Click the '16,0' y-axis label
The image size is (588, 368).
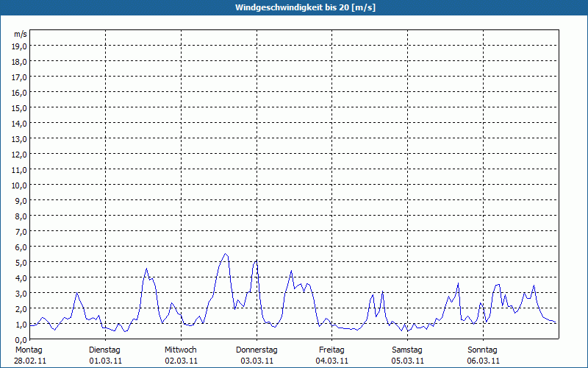point(20,93)
